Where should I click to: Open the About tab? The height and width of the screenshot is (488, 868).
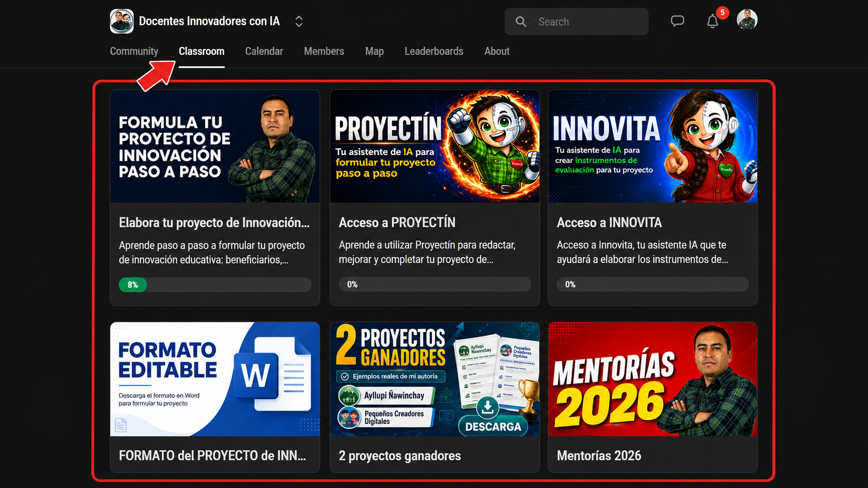pos(497,51)
